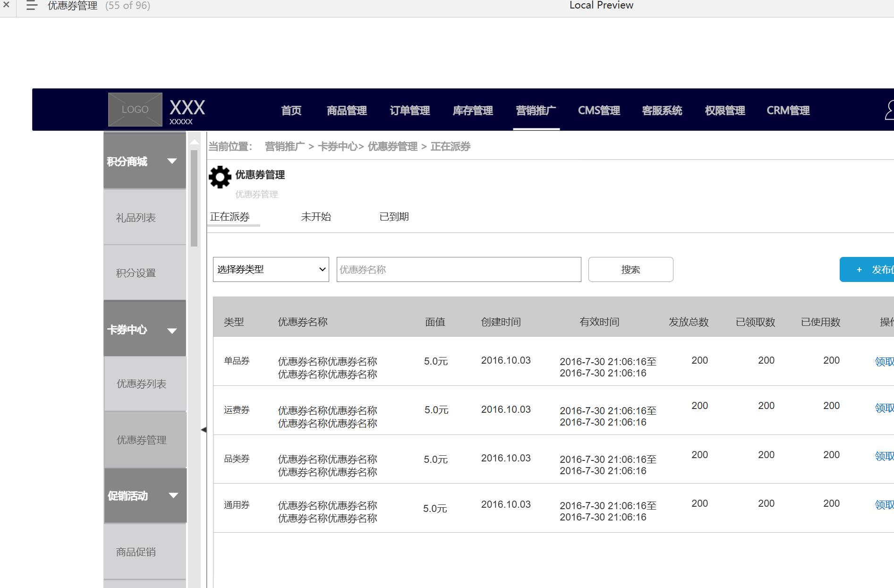Image resolution: width=894 pixels, height=588 pixels.
Task: Select the 通用券 type cell
Action: [237, 505]
